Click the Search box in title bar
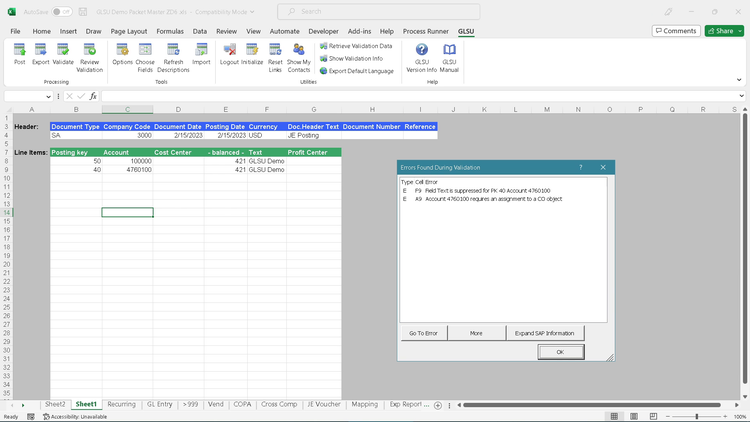 [x=378, y=11]
